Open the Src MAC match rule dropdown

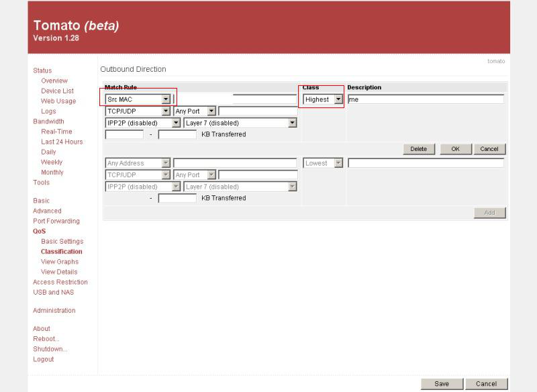pos(138,99)
